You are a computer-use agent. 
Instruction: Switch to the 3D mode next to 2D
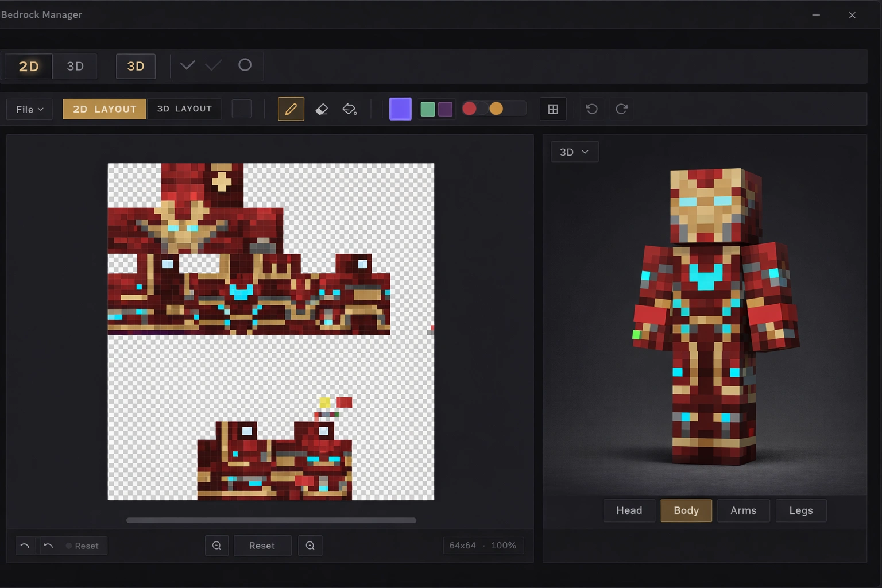point(75,66)
